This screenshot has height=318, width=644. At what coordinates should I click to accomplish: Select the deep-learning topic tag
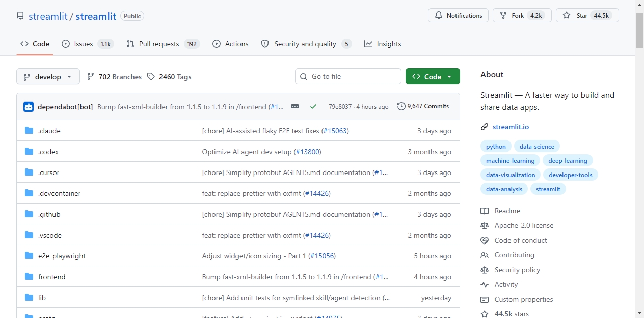click(x=568, y=161)
